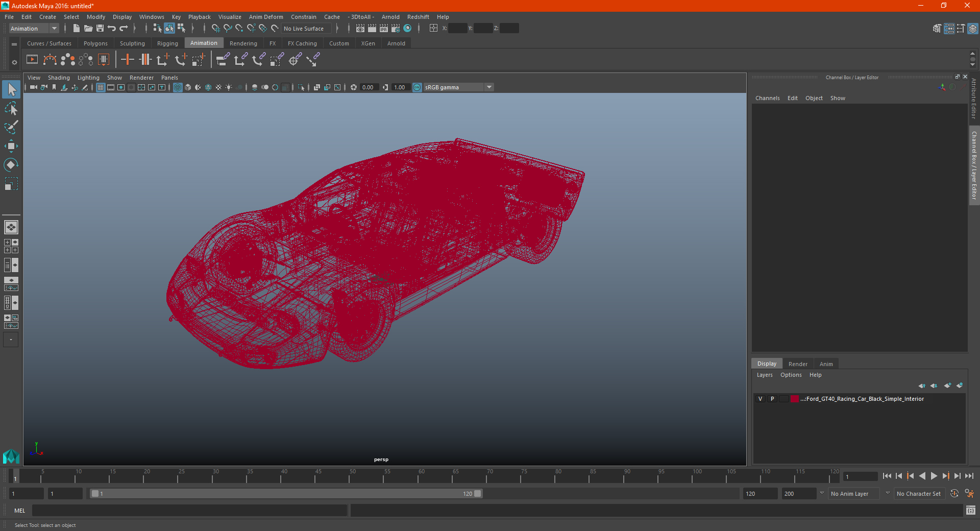The image size is (980, 531).
Task: Toggle the layer visibility V box
Action: pyautogui.click(x=761, y=399)
